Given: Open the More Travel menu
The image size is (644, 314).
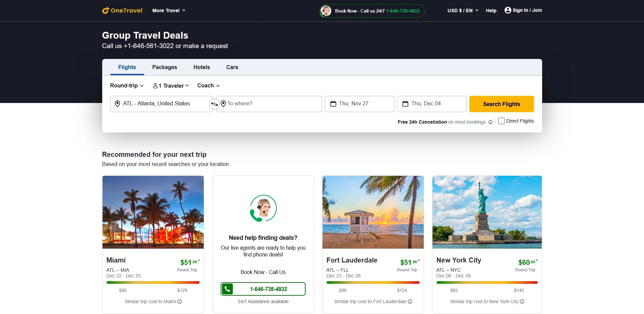Looking at the screenshot, I should [168, 11].
